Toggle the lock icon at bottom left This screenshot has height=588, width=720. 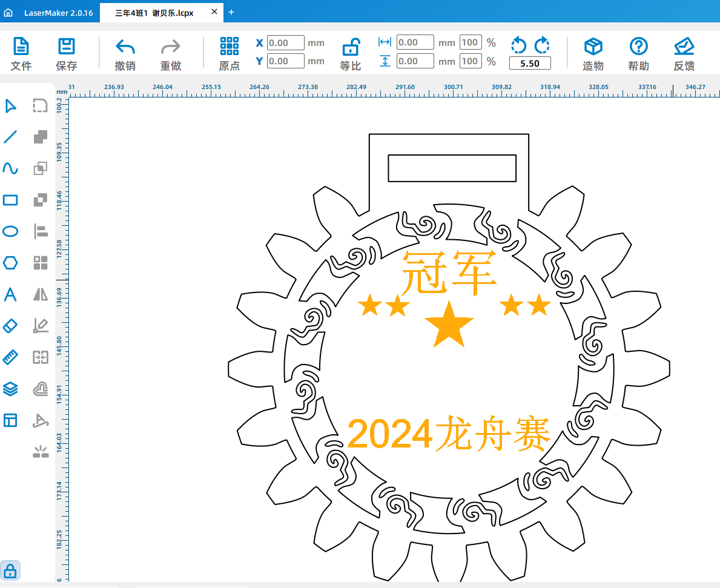[11, 570]
